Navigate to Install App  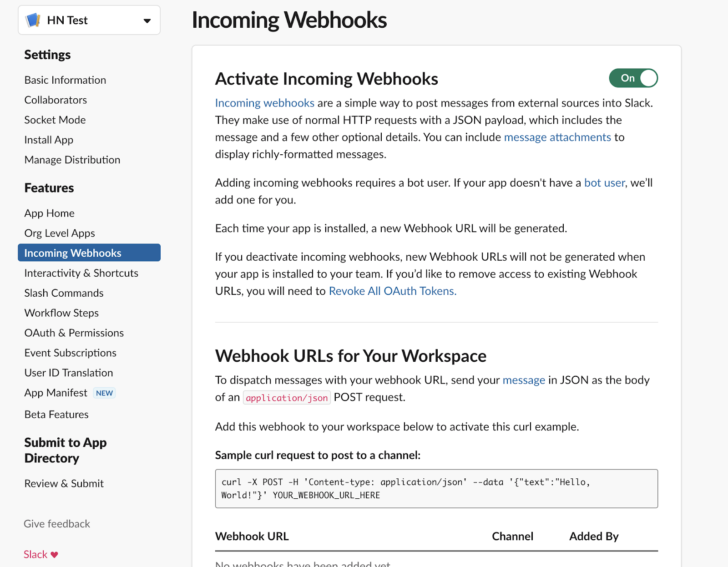48,140
